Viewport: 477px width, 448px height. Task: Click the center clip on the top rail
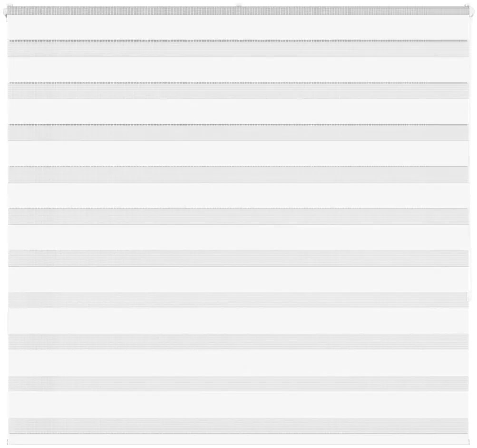[x=239, y=6]
